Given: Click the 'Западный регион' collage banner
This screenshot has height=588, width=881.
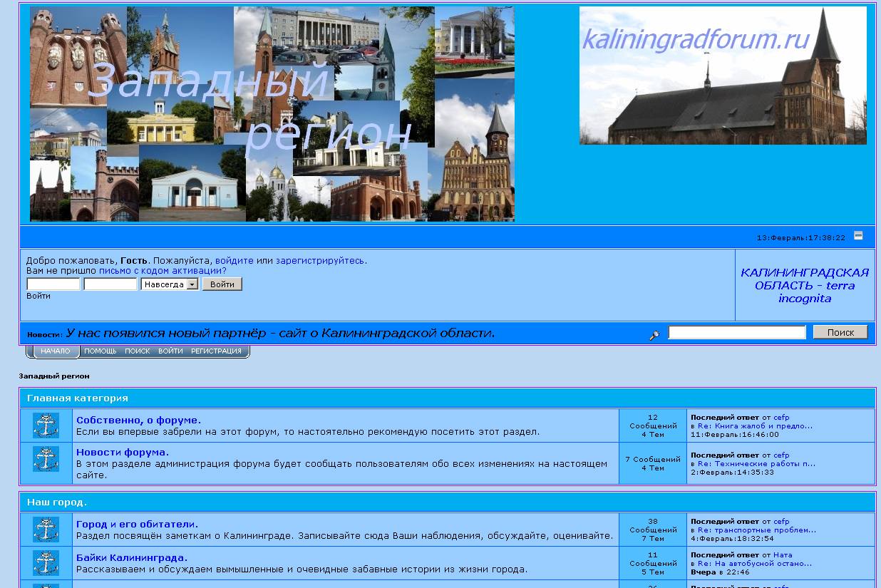Looking at the screenshot, I should point(272,114).
